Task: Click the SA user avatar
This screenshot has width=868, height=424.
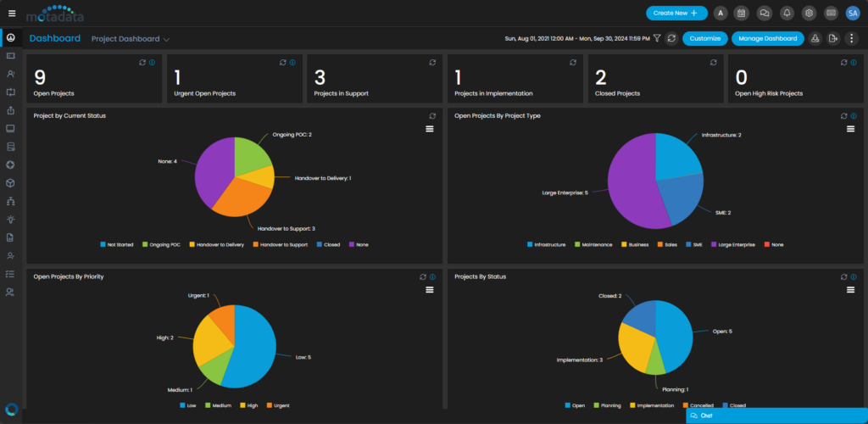Action: click(x=853, y=14)
